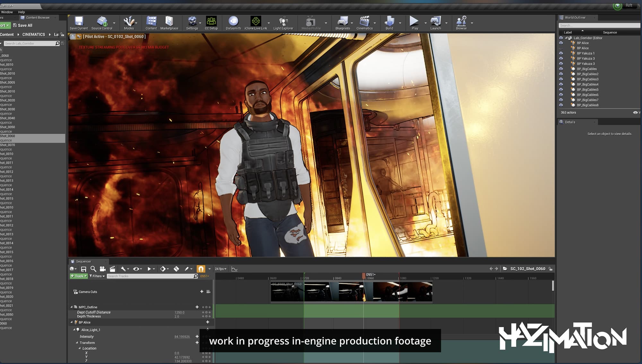This screenshot has height=364, width=642.
Task: Open the Modes toolbar button
Action: pyautogui.click(x=129, y=23)
